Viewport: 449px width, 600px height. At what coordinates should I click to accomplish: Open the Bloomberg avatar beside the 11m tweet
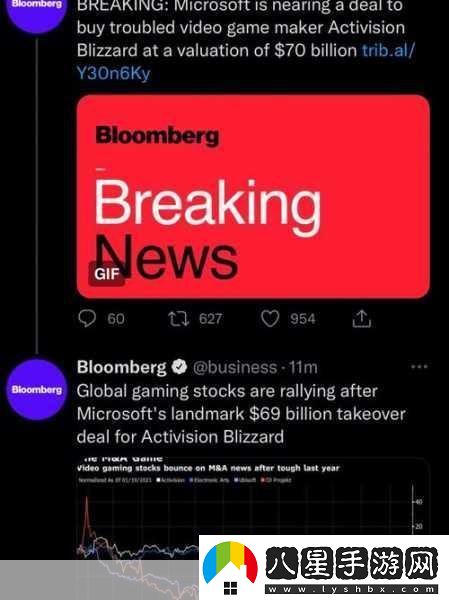(x=37, y=390)
